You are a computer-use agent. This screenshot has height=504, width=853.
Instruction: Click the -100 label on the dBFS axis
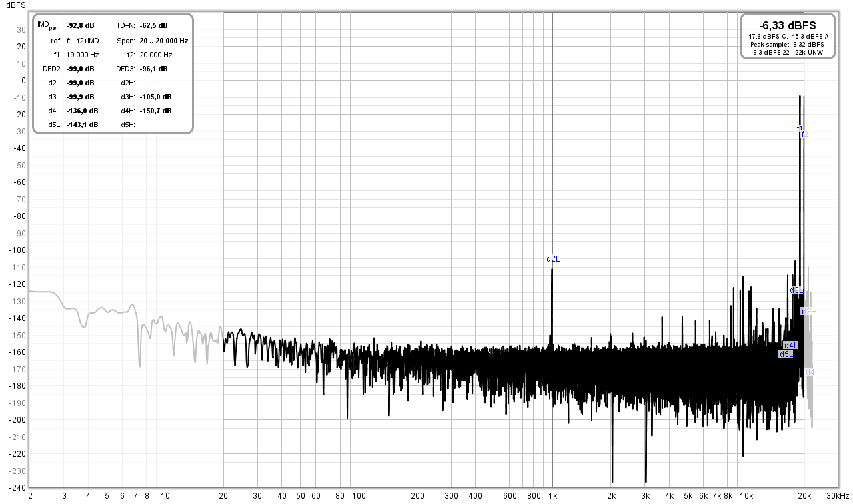pos(18,250)
